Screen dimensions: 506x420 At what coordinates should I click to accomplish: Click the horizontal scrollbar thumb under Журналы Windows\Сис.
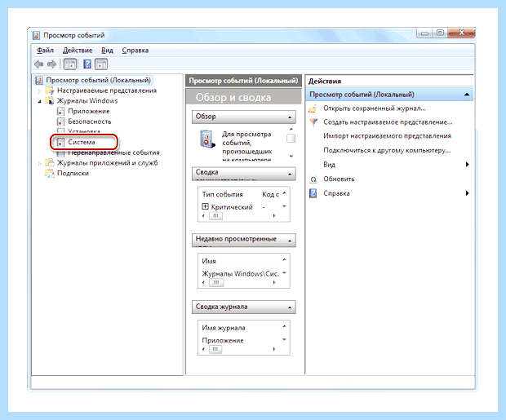point(216,282)
